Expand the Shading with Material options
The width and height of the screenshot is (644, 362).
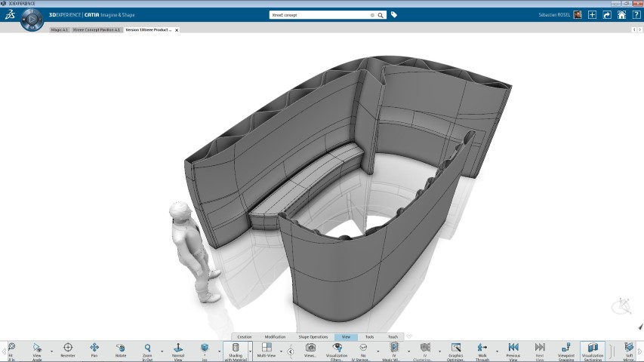click(250, 351)
